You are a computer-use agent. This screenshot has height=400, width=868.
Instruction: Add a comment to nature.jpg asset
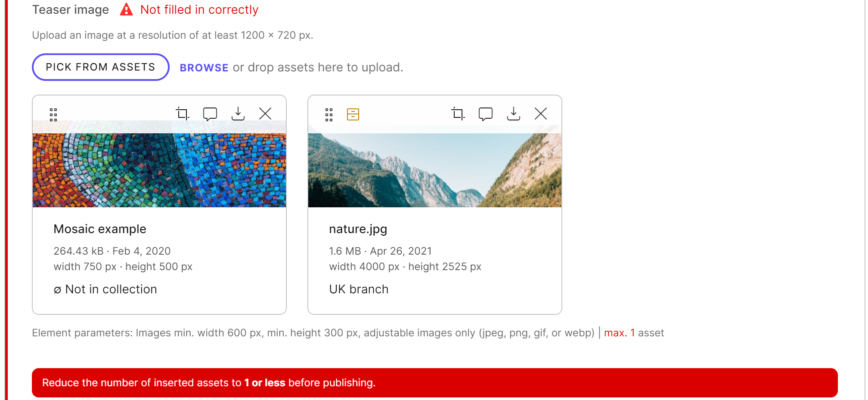(486, 114)
